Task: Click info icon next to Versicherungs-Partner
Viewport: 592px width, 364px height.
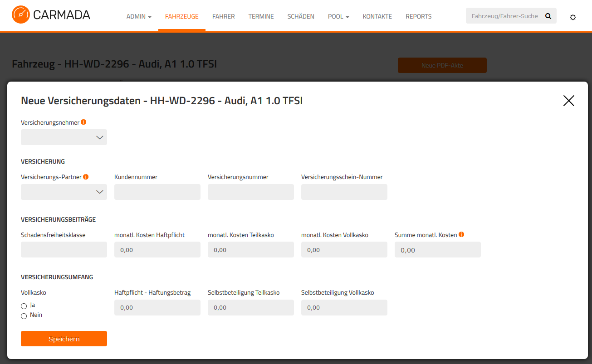Action: (86, 177)
